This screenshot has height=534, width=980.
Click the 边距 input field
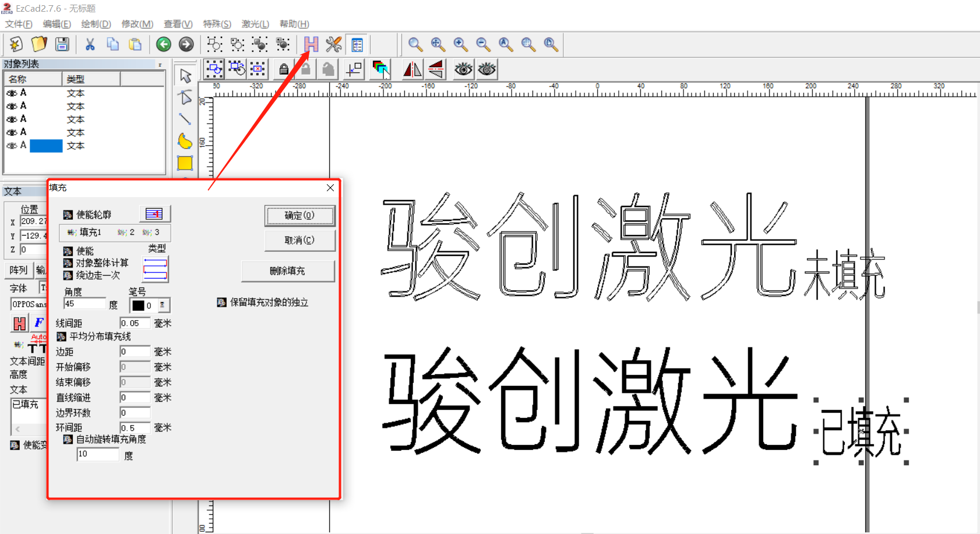135,352
